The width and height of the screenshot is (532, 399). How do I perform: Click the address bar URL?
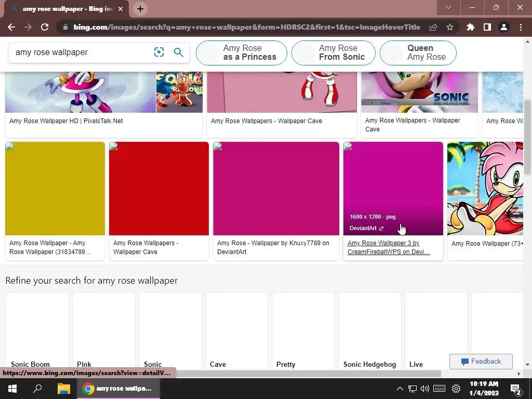point(247,27)
